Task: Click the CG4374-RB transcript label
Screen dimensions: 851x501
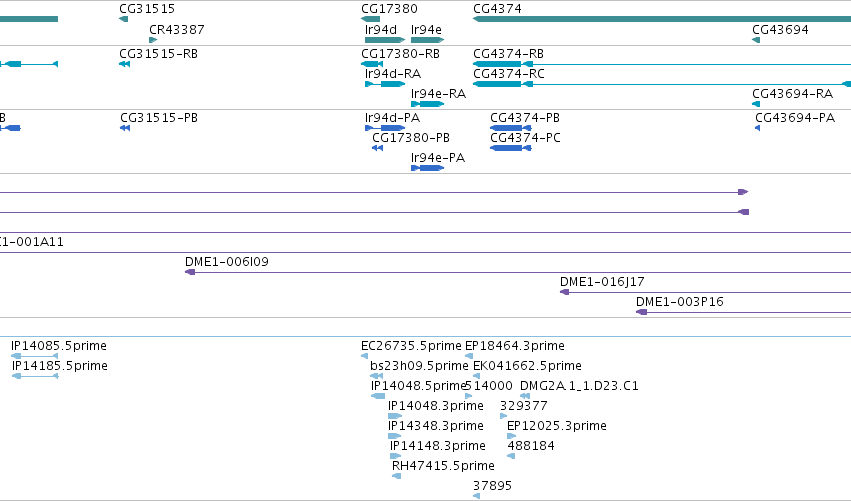Action: coord(508,54)
